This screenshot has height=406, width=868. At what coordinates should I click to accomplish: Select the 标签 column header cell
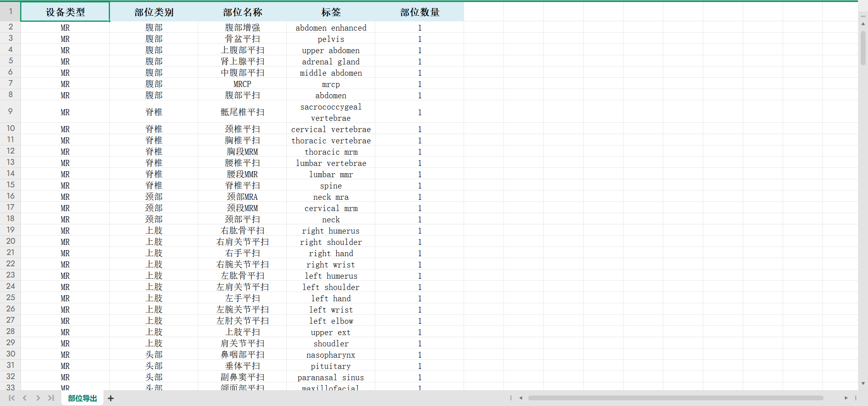pos(331,12)
